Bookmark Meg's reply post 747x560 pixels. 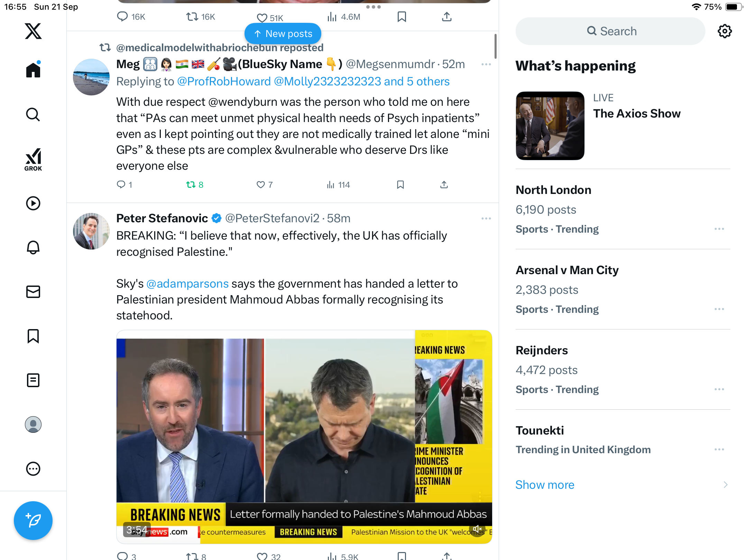[400, 185]
